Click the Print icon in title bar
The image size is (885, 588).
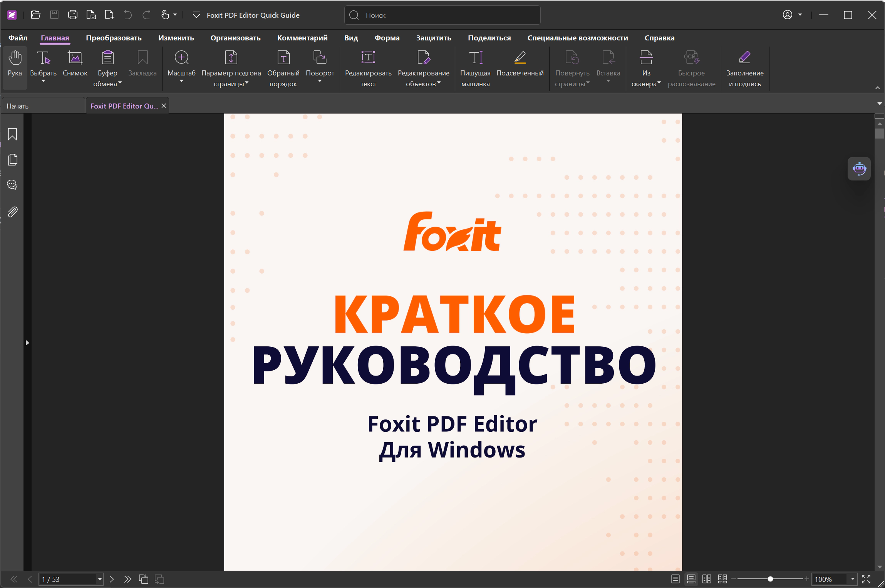72,15
